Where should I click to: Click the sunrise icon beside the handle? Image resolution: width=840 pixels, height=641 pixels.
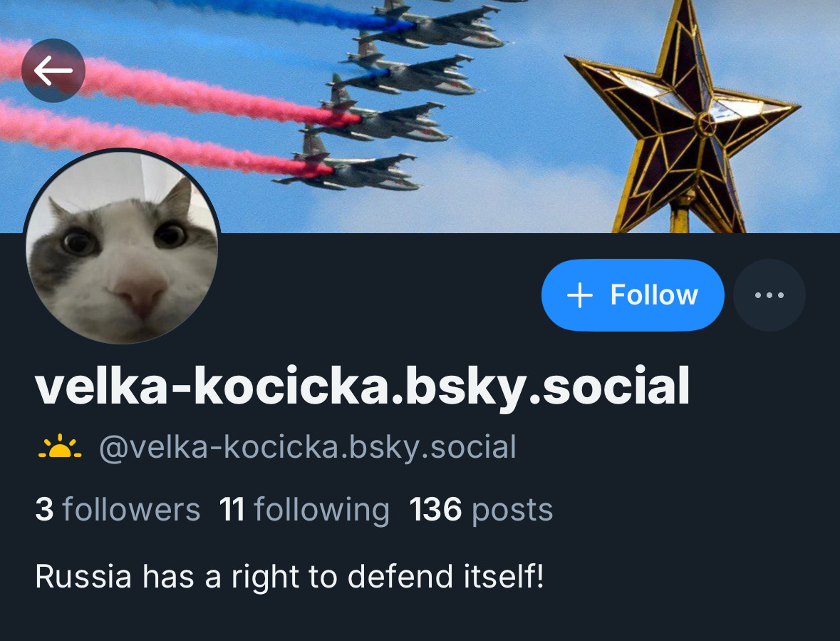[x=59, y=446]
